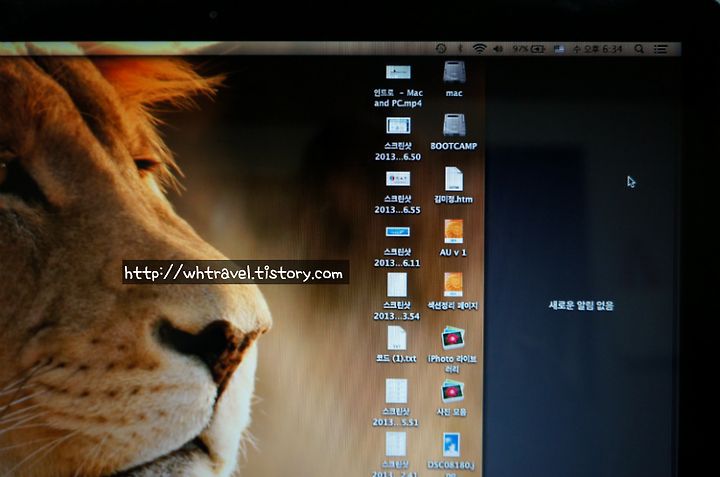
Task: Select screenshot file 2013...5.51
Action: click(396, 391)
